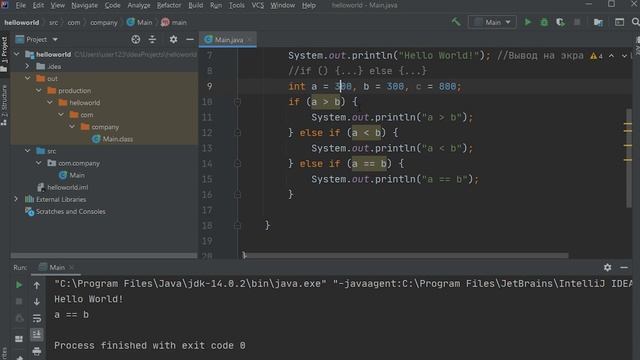Click main method in breadcrumb bar
640x360 pixels.
(x=174, y=22)
